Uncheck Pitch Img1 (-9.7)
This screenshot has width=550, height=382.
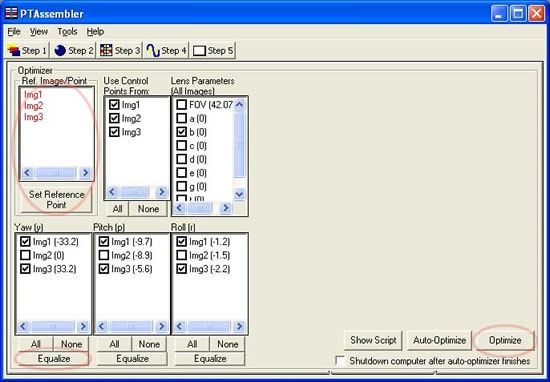coord(103,241)
